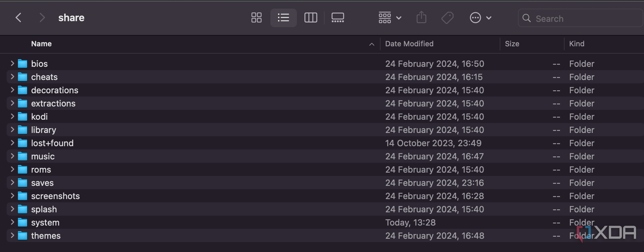Switch to gallery view
The image size is (644, 252).
pyautogui.click(x=338, y=18)
